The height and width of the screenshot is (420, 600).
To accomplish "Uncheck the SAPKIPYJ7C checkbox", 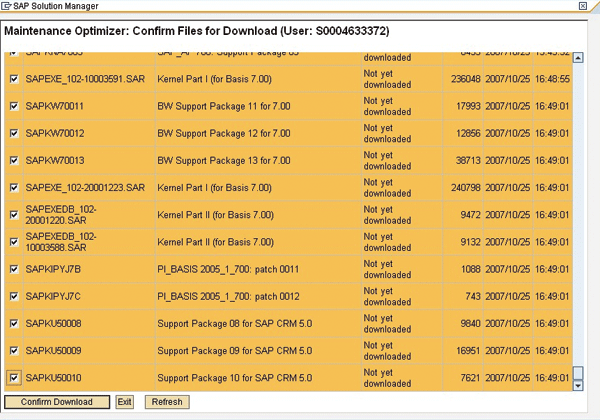I will (14, 296).
